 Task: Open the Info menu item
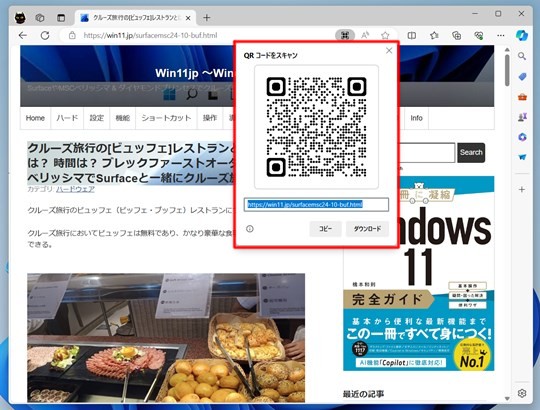[416, 118]
